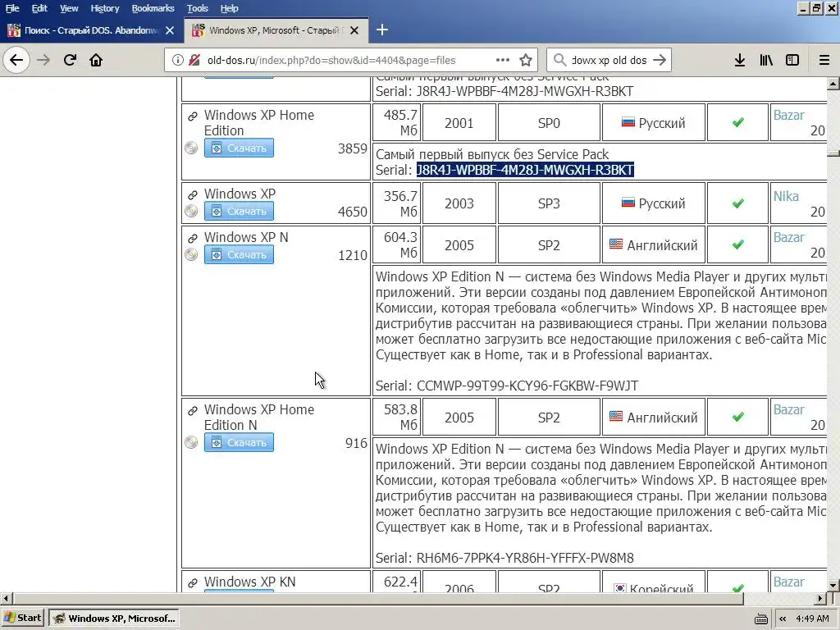The image size is (840, 630).
Task: Click link icon beside Windows XP Home Edition N
Action: pyautogui.click(x=192, y=411)
